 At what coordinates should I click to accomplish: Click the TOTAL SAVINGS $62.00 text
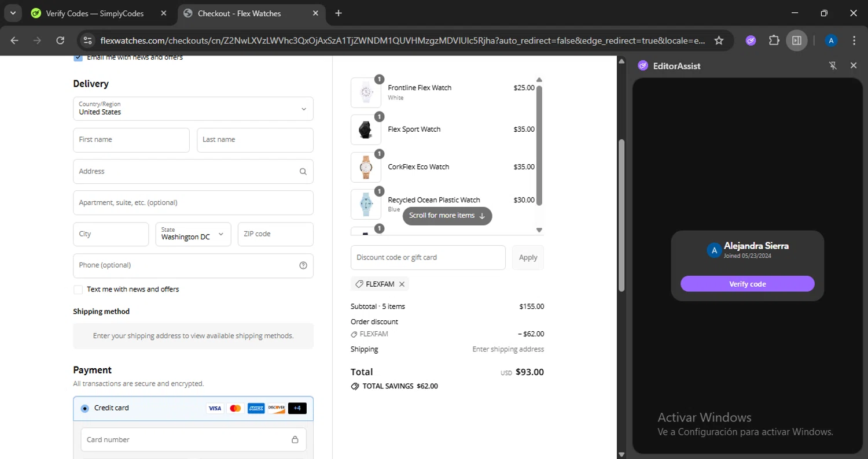400,386
